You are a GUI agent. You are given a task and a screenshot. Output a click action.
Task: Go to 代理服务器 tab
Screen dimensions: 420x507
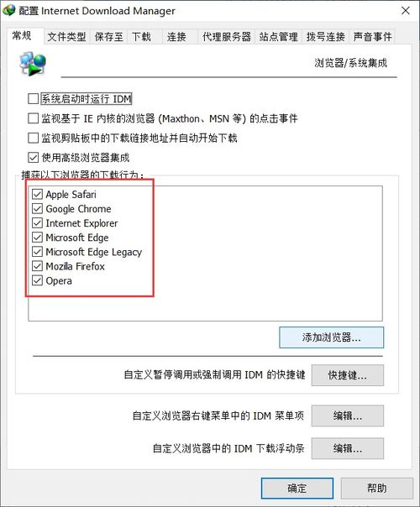[x=227, y=37]
